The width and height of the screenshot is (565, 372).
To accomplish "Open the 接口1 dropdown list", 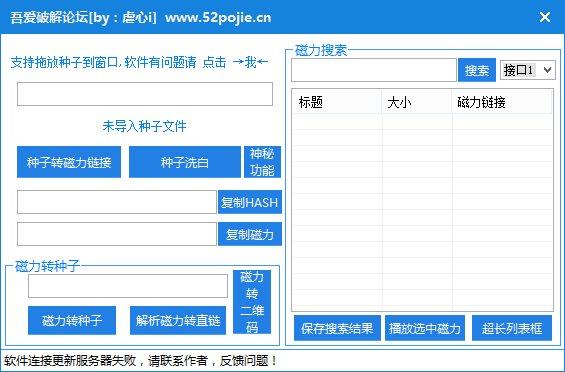I will pyautogui.click(x=528, y=70).
